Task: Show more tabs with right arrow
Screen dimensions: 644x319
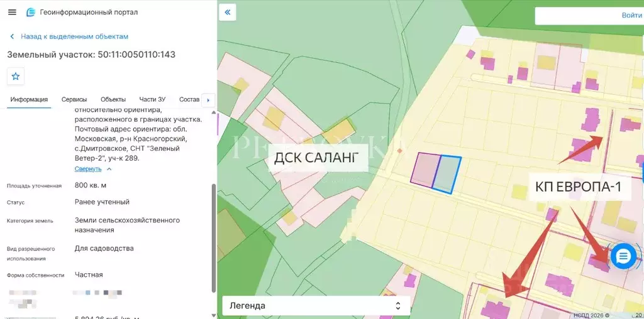Action: coord(208,100)
